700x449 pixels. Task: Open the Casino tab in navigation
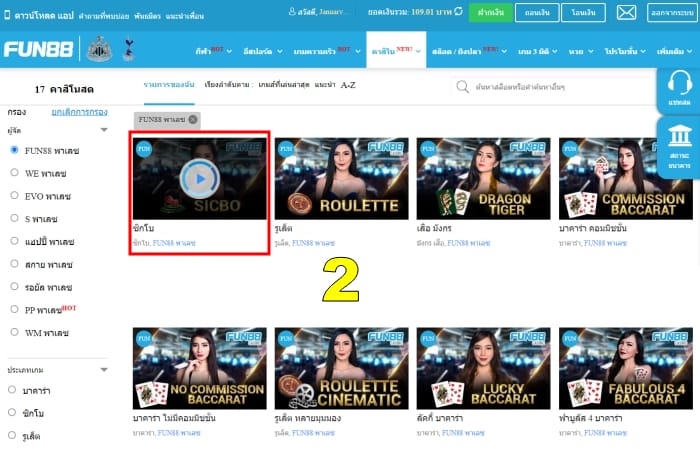396,50
